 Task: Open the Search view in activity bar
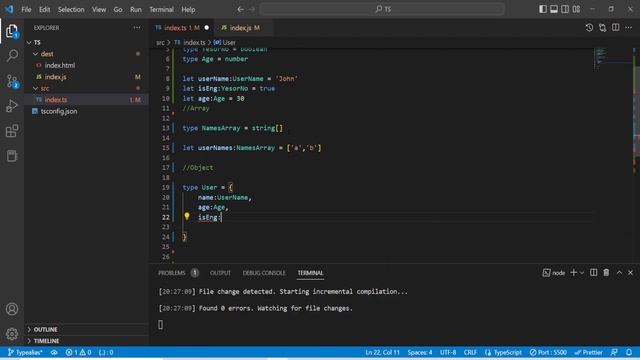pos(12,56)
